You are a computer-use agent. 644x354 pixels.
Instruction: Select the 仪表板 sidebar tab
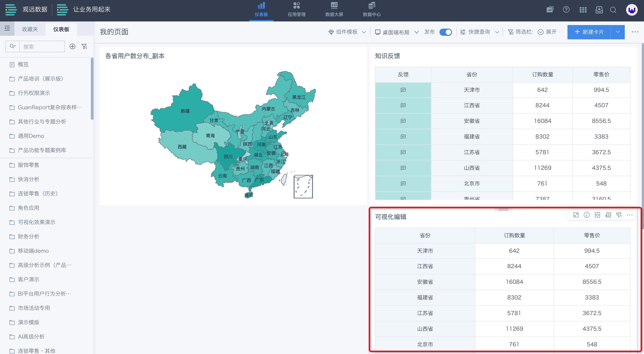click(x=61, y=29)
